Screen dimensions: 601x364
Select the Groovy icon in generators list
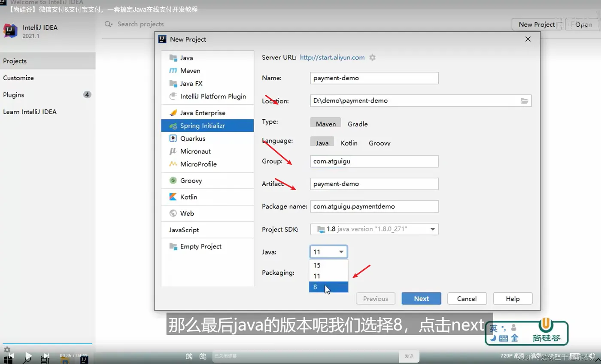coord(173,181)
